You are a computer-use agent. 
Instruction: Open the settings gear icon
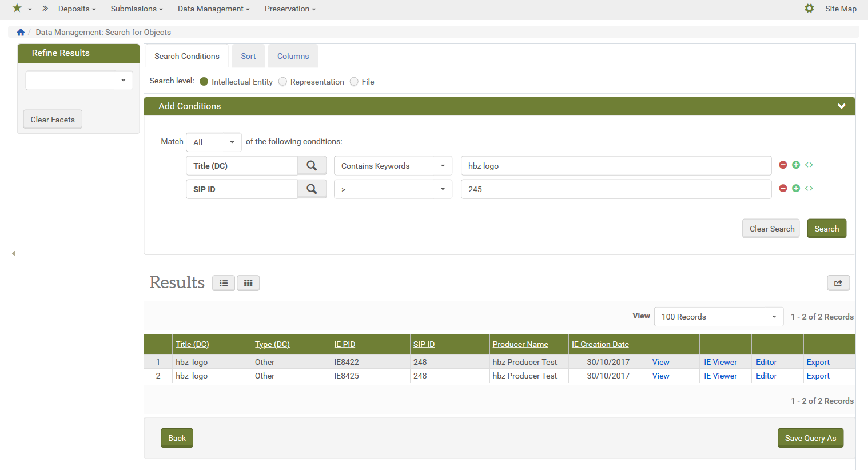809,9
